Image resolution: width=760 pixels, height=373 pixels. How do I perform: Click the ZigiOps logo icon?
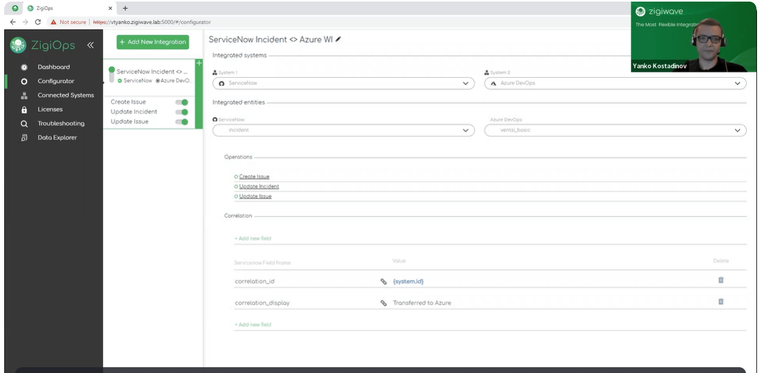18,45
